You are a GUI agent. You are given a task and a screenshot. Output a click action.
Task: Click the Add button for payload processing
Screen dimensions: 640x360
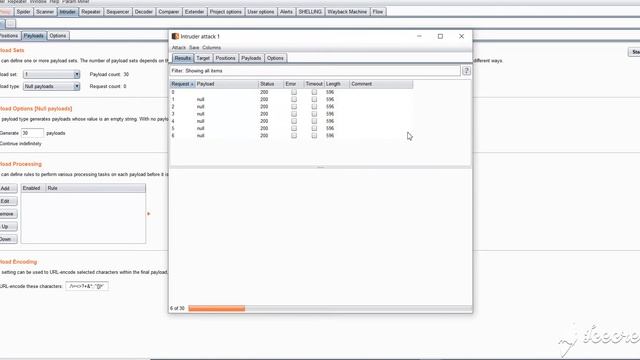[8, 188]
